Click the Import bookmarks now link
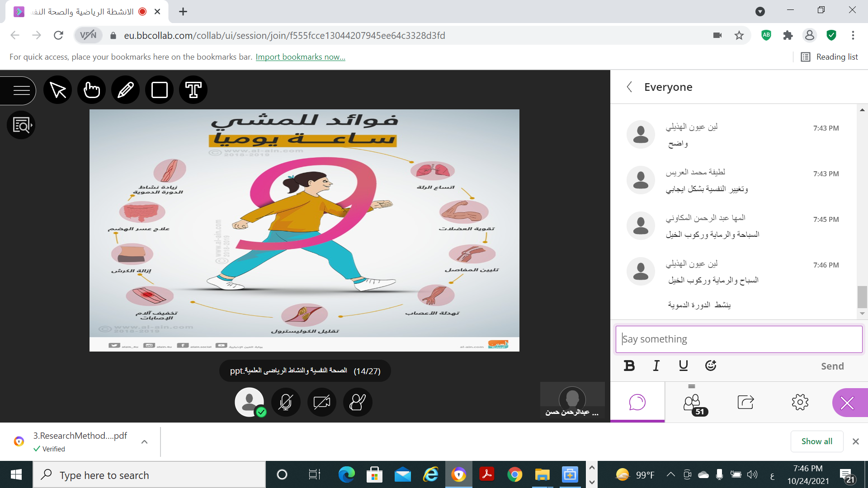868x488 pixels. [300, 57]
